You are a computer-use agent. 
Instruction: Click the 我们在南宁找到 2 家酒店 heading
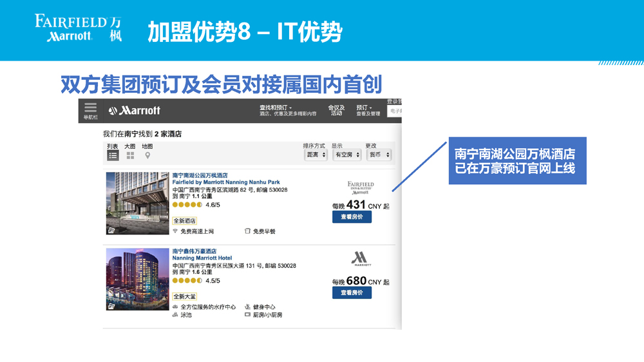point(142,134)
